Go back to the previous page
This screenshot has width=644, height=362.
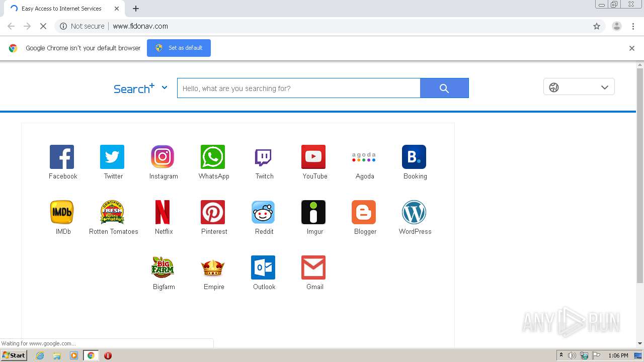tap(11, 26)
